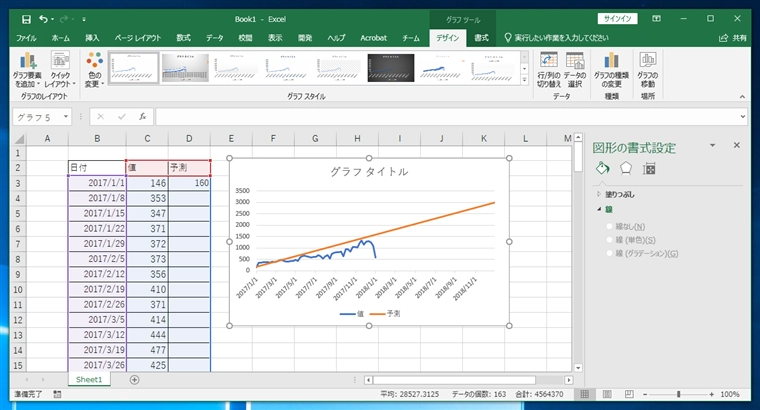Click the Redo arrow icon
Viewport: 760px width, 410px height.
coord(63,19)
